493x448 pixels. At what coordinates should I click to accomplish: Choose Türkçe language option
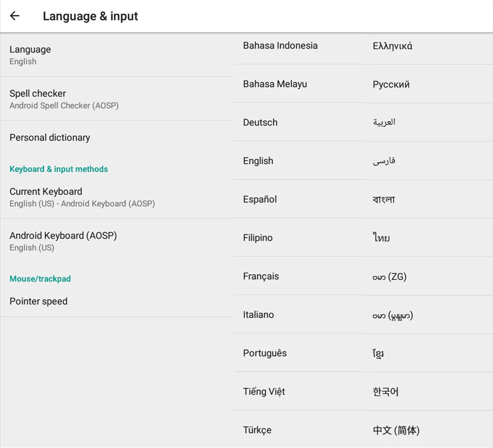257,430
